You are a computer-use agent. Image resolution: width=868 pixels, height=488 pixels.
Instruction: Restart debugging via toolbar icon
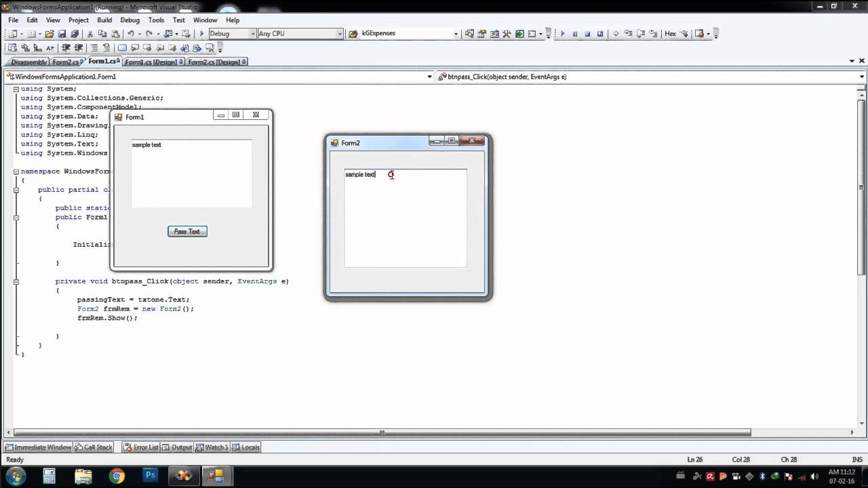coord(600,33)
